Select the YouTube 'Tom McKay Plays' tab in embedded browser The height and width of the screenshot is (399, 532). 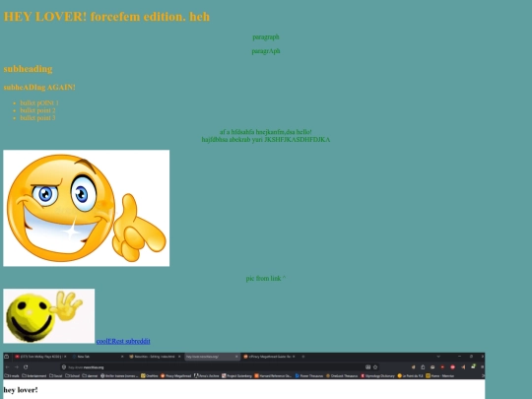[x=40, y=357]
